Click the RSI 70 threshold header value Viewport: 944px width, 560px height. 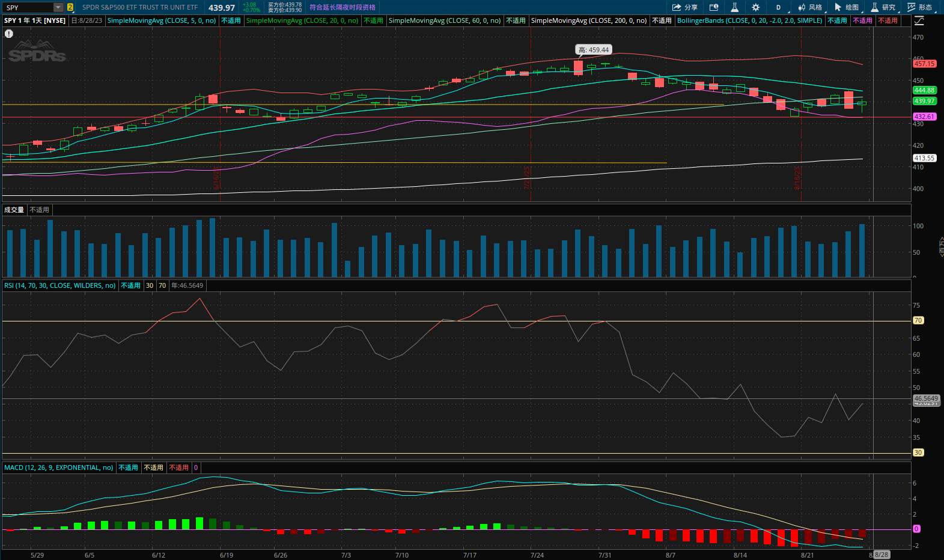point(162,285)
